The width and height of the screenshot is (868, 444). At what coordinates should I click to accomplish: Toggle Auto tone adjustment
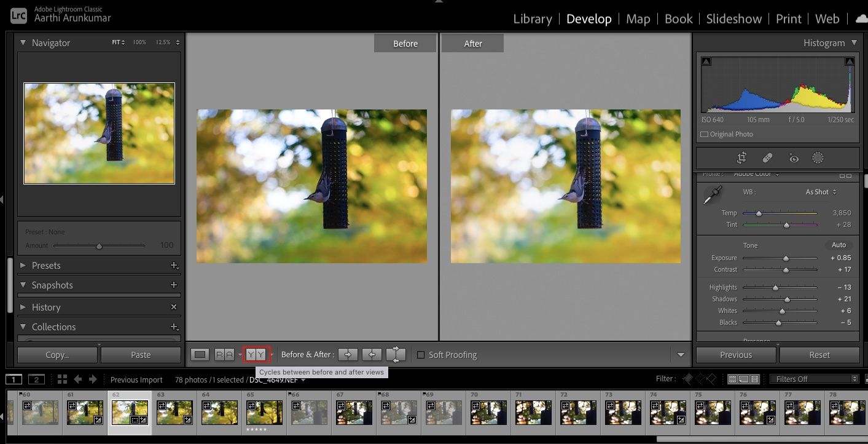pyautogui.click(x=839, y=245)
